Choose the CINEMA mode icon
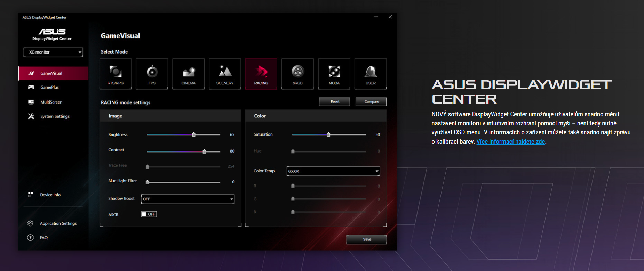This screenshot has height=271, width=644. 188,74
